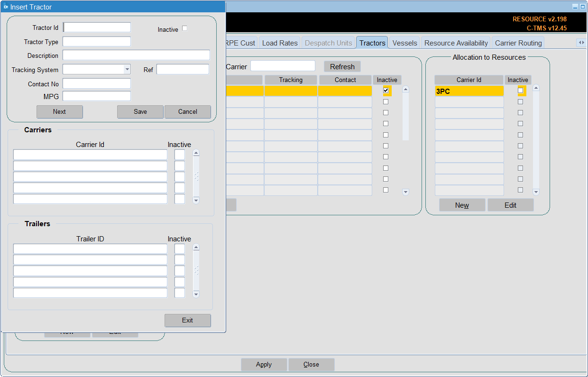Switch to the Vessels tab
588x377 pixels.
(405, 43)
